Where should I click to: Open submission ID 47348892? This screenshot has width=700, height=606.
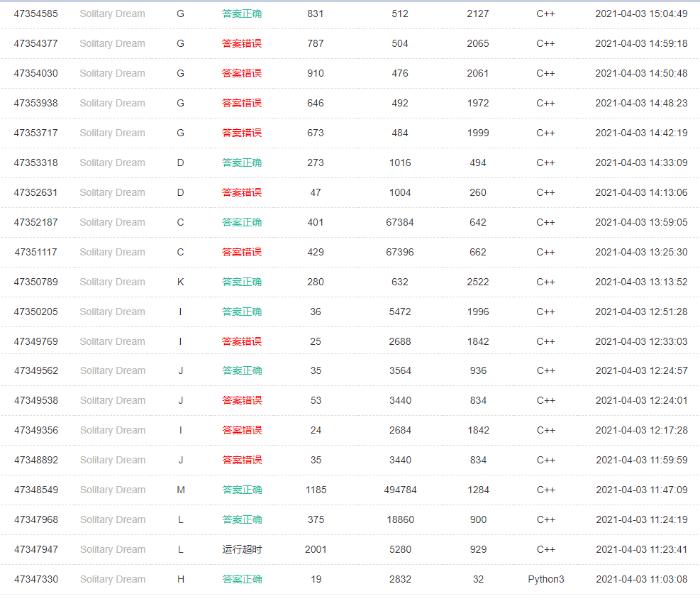click(35, 460)
